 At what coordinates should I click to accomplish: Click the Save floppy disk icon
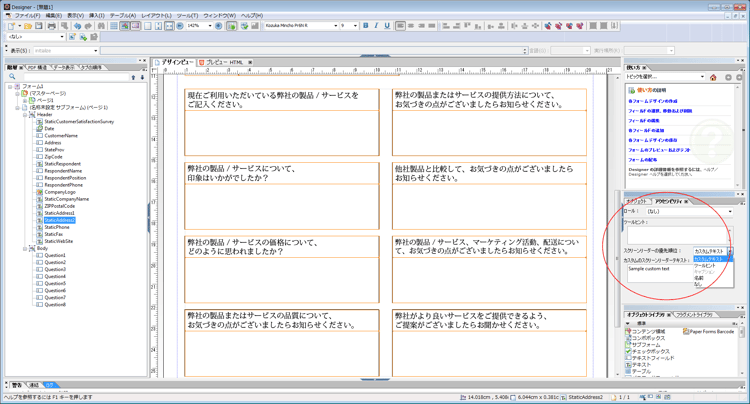[x=39, y=26]
